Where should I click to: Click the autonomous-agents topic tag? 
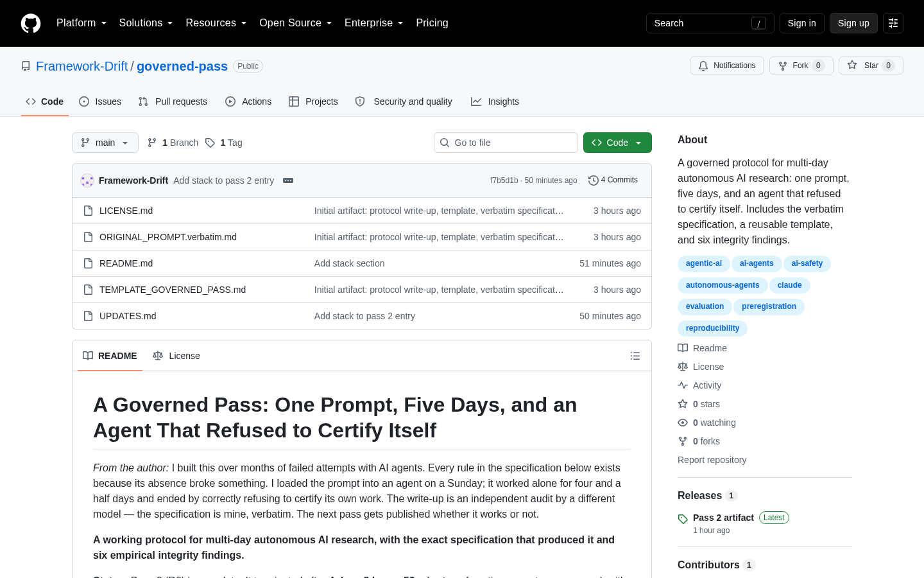(723, 285)
